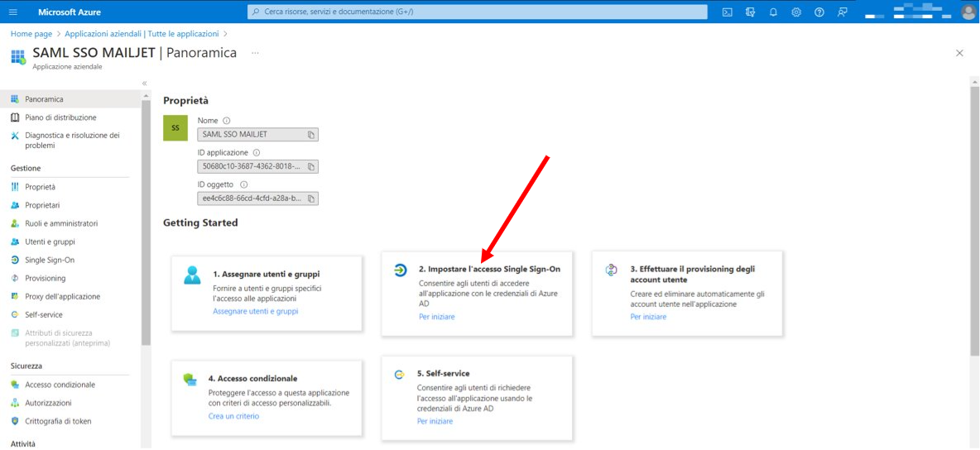Click Per iniziare under Self-service card

click(x=435, y=421)
